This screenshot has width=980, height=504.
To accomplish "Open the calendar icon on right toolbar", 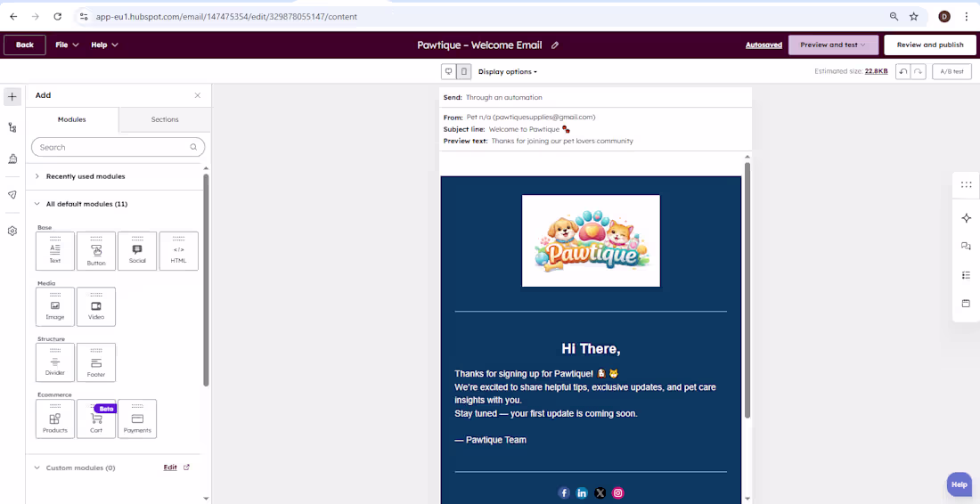I will point(967,304).
